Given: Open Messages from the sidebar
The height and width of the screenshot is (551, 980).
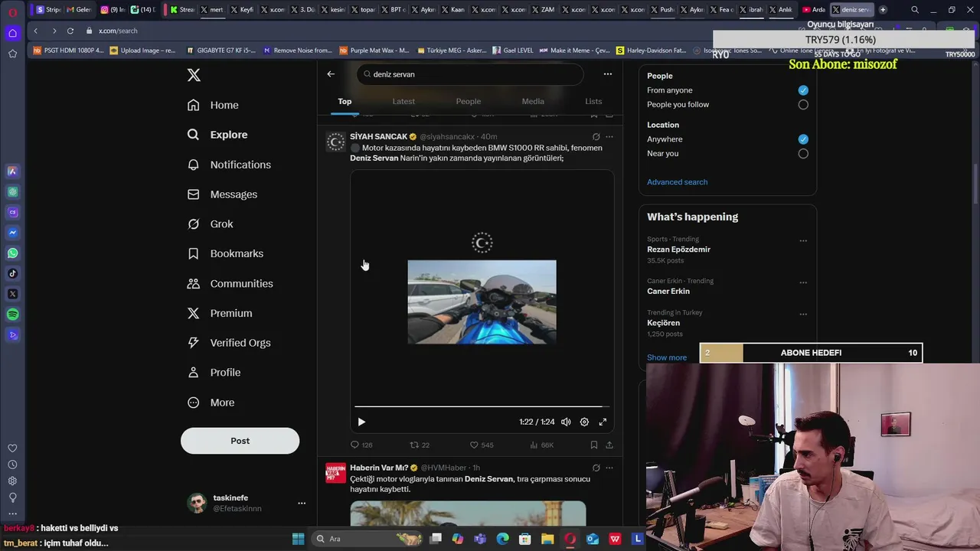Looking at the screenshot, I should tap(222, 194).
